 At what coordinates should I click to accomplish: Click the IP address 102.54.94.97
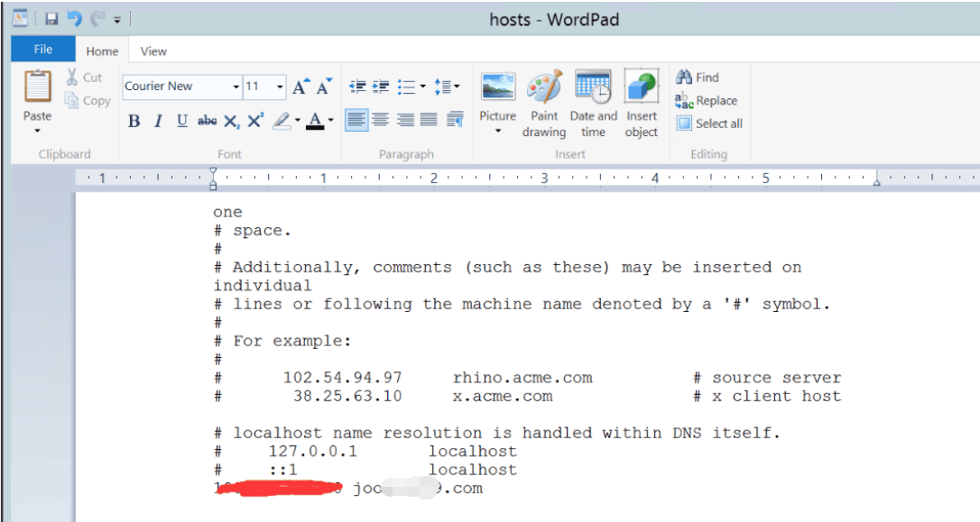pyautogui.click(x=343, y=378)
